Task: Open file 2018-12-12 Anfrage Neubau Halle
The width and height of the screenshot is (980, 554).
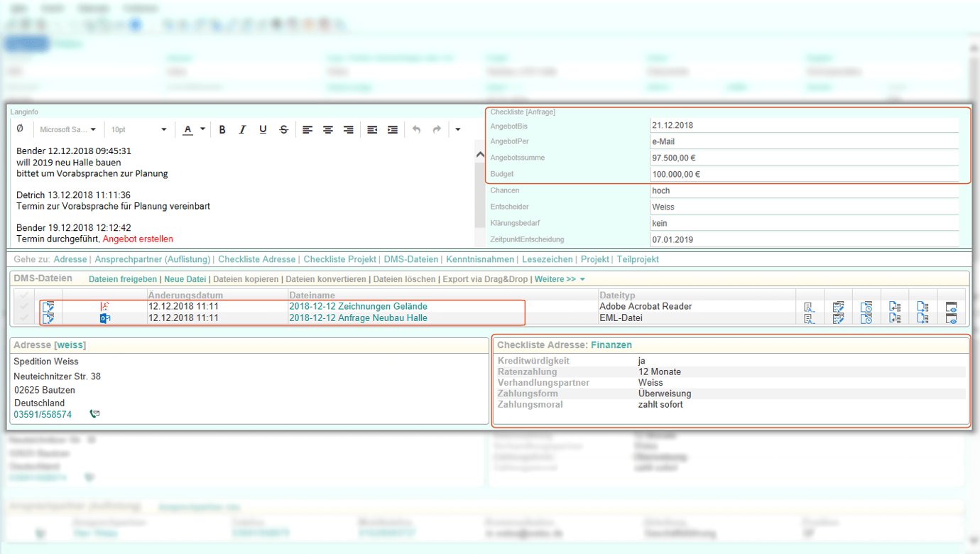Action: pos(358,318)
